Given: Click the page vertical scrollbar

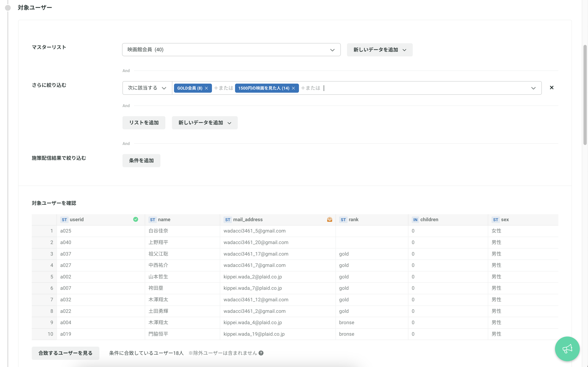Looking at the screenshot, I should pyautogui.click(x=585, y=95).
